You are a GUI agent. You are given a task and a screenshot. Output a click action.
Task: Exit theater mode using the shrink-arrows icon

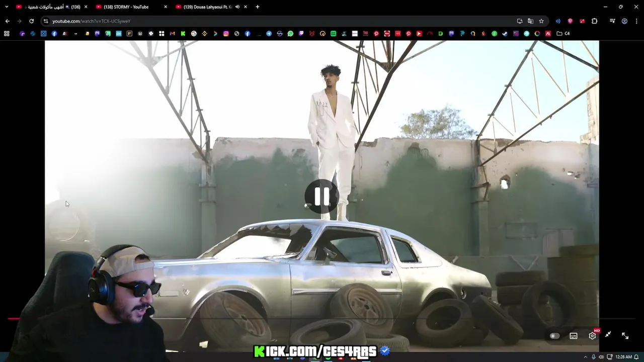608,335
